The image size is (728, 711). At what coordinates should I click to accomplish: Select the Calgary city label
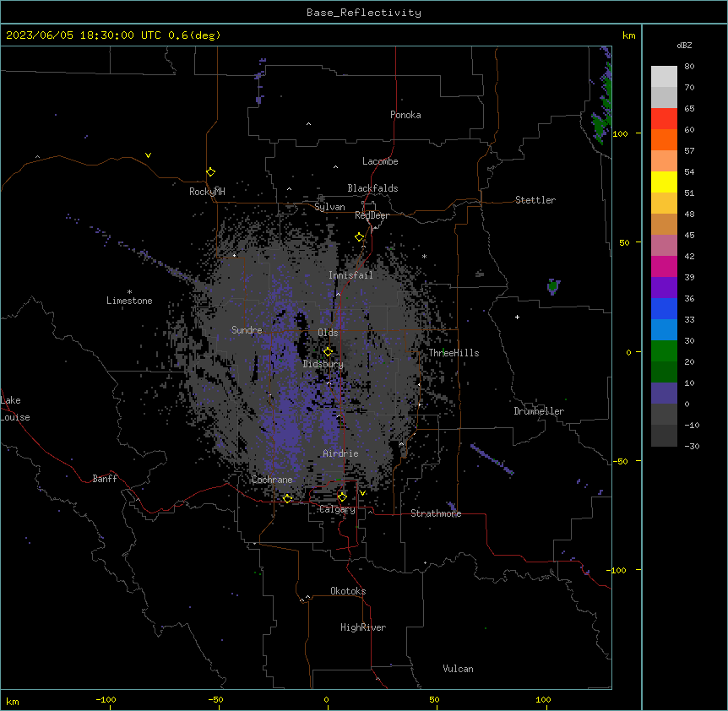337,509
